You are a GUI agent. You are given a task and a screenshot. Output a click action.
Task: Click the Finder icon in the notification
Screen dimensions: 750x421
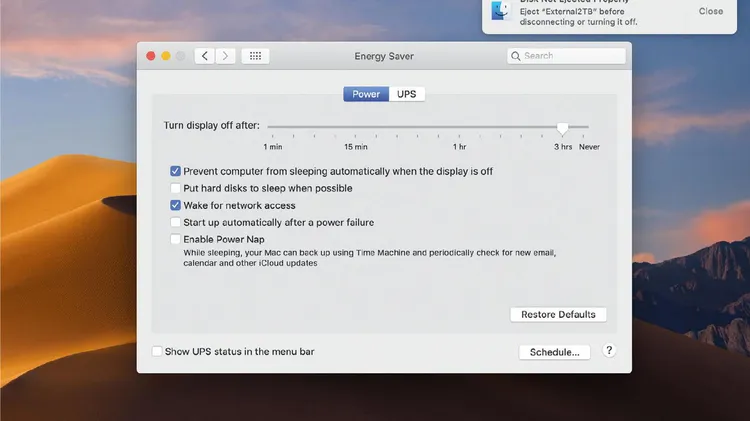coord(501,11)
